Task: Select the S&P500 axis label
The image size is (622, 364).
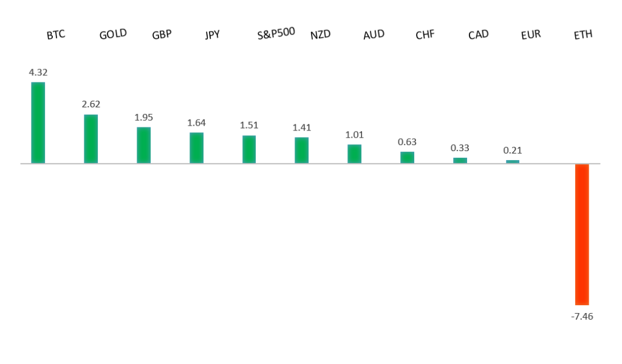Action: coord(276,33)
